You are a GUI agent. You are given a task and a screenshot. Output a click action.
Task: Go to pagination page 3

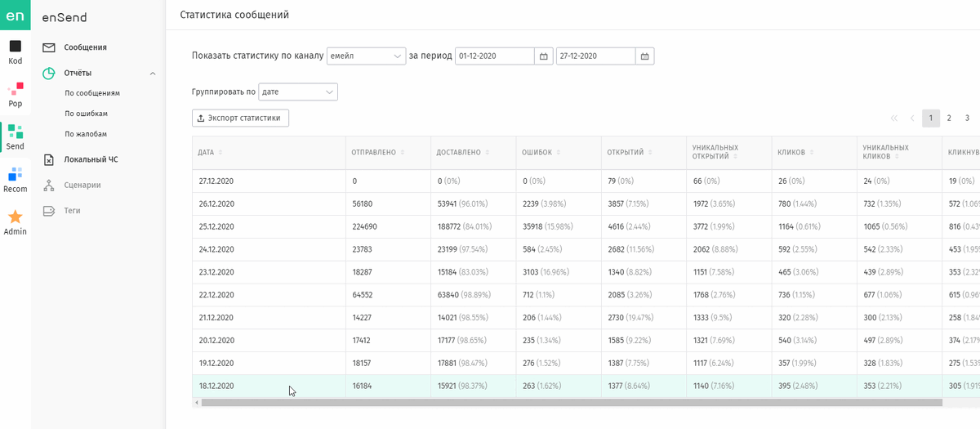click(967, 118)
